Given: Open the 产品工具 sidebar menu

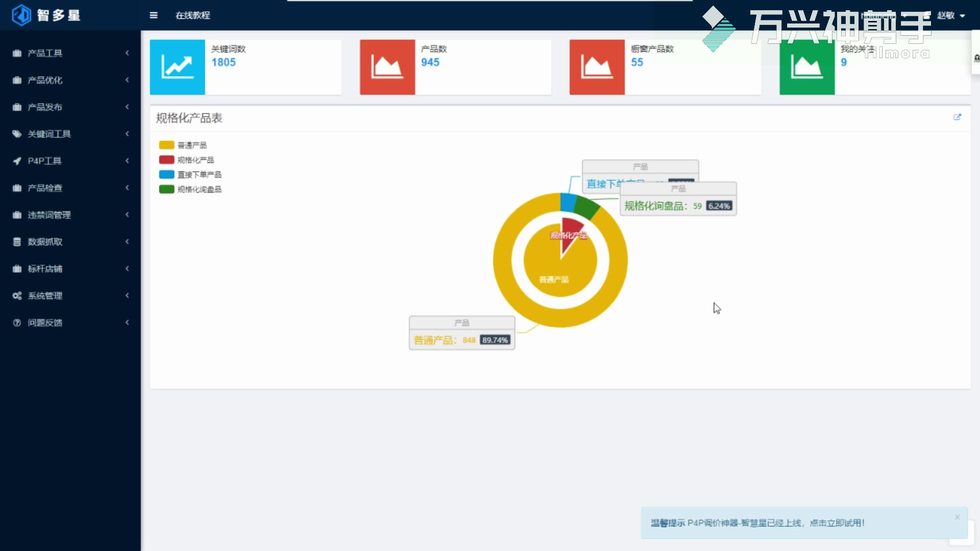Looking at the screenshot, I should coord(70,53).
